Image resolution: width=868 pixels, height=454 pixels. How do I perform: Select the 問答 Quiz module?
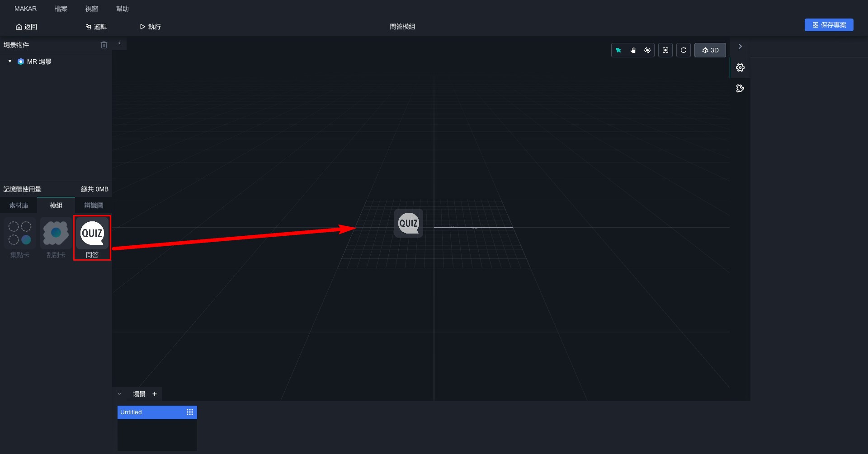coord(92,238)
